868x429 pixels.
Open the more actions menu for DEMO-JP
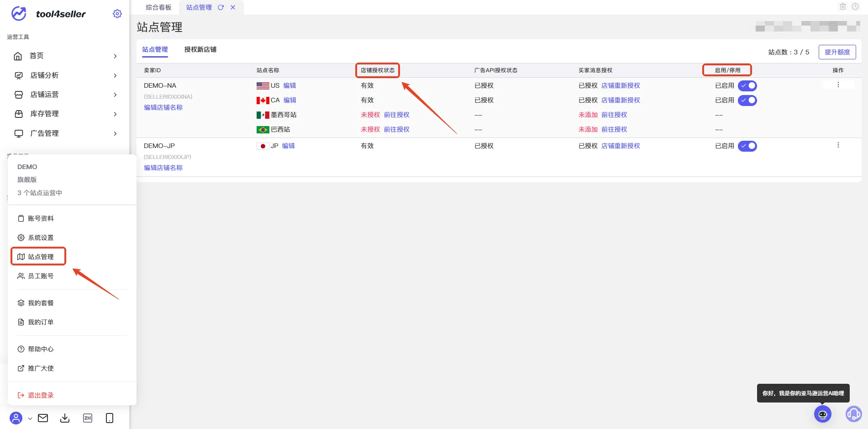[838, 145]
